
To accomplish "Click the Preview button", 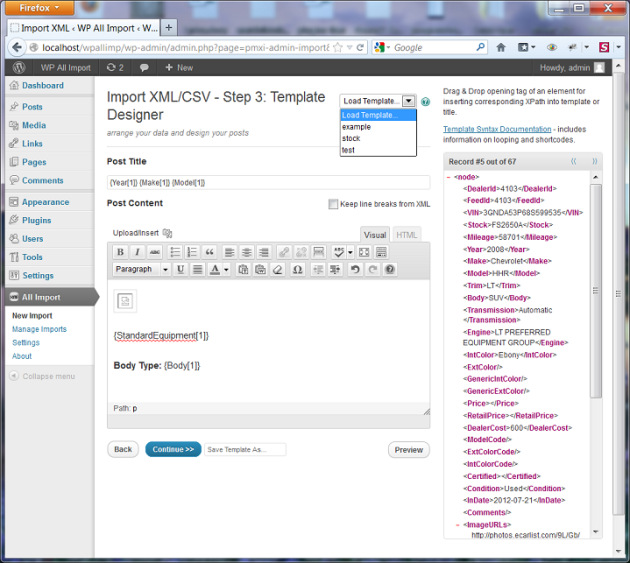I will point(409,450).
